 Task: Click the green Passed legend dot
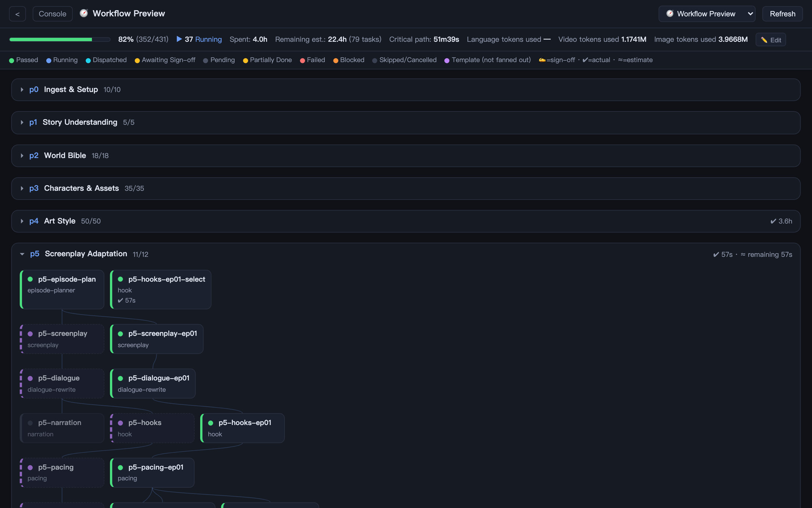click(12, 61)
